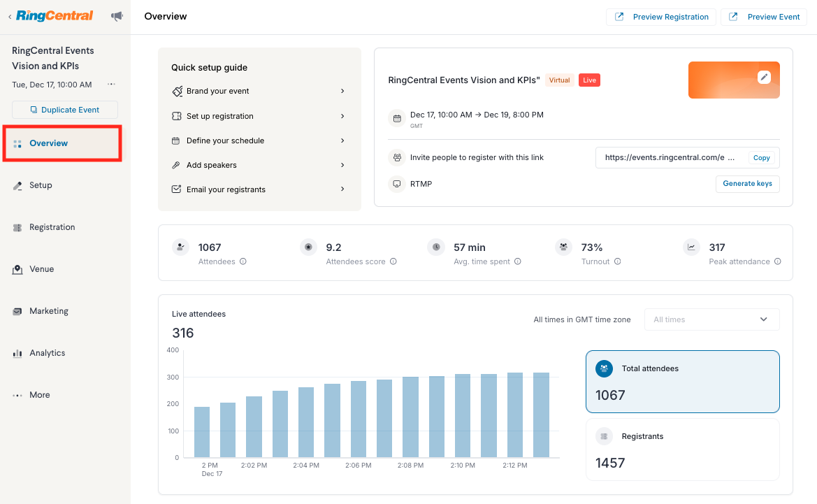Image resolution: width=817 pixels, height=504 pixels.
Task: Click the megaphone announcements icon
Action: coord(117,16)
